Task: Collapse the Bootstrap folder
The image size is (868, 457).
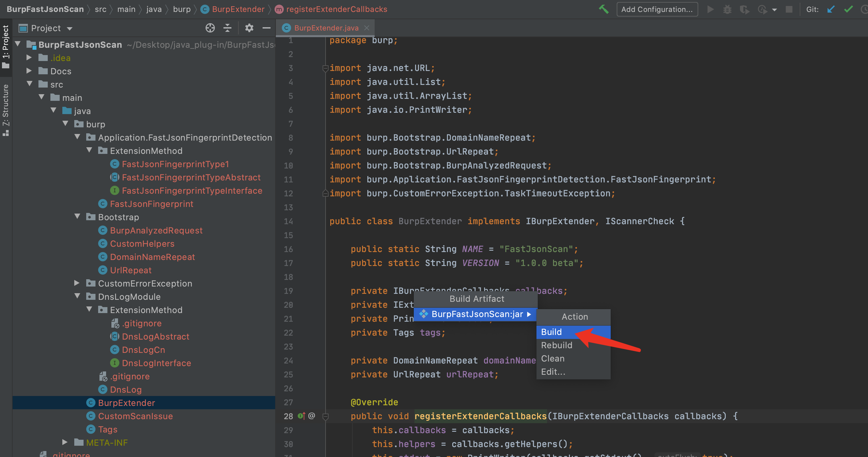Action: point(78,217)
